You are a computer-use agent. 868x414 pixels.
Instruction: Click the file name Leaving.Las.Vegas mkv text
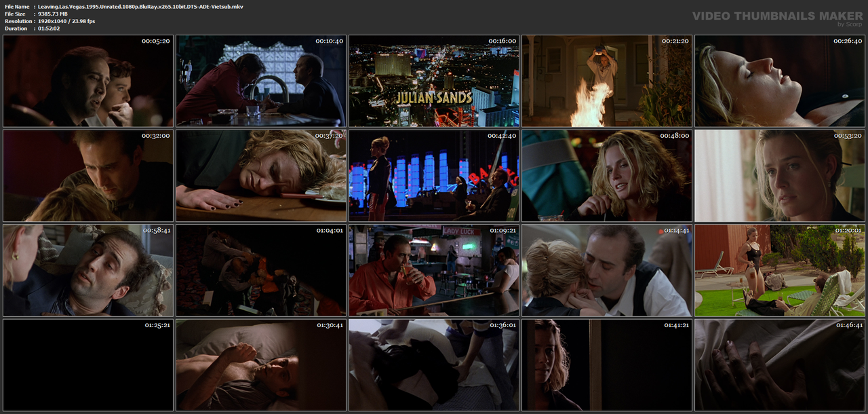140,6
